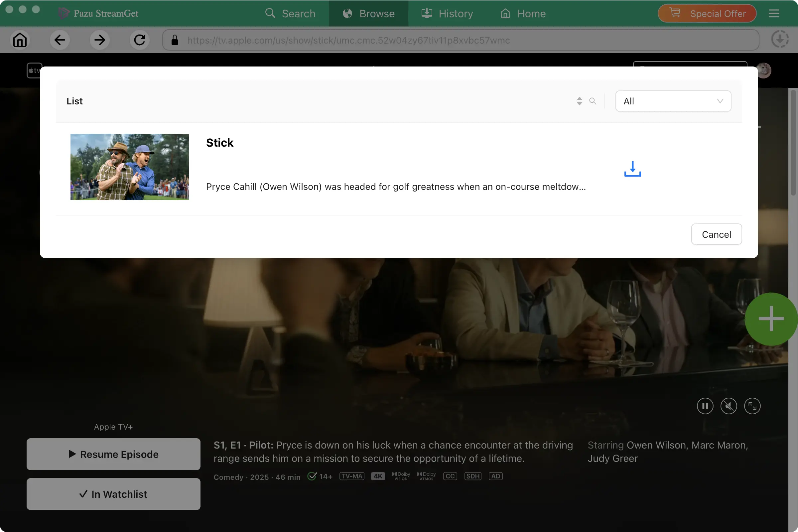Click the list search magnifier icon
Screen dimensions: 798x532
tap(593, 101)
